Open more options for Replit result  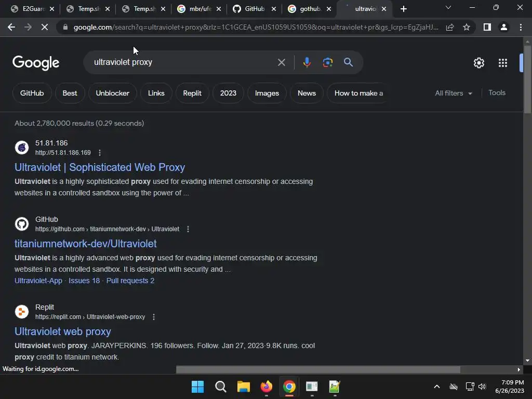click(154, 317)
